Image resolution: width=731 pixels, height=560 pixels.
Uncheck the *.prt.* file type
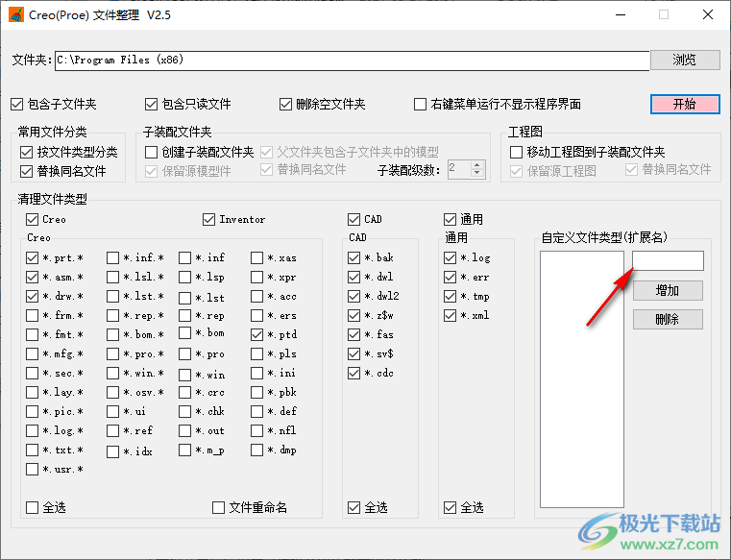pos(32,257)
